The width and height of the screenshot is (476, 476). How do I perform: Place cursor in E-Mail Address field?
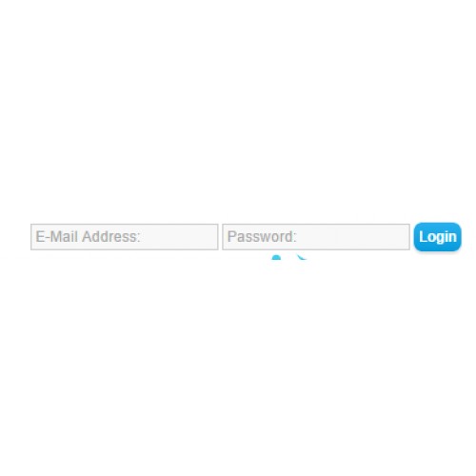(x=125, y=237)
